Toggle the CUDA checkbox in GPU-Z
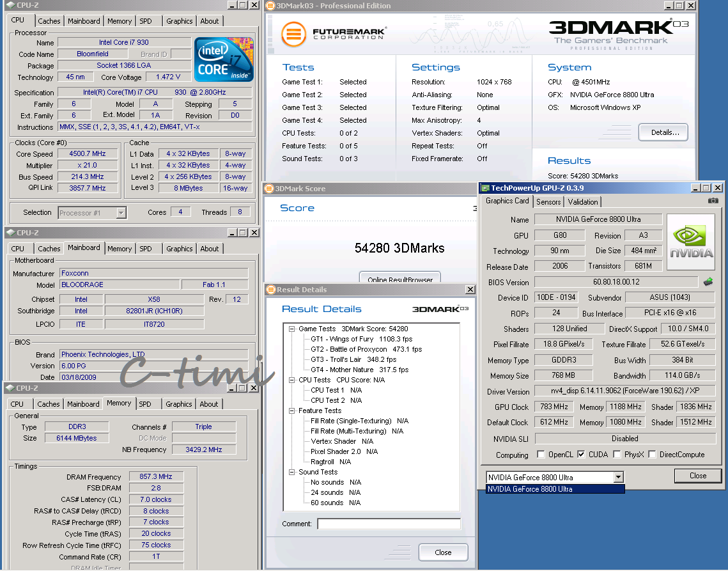Viewport: 728px width, 571px height. point(581,455)
